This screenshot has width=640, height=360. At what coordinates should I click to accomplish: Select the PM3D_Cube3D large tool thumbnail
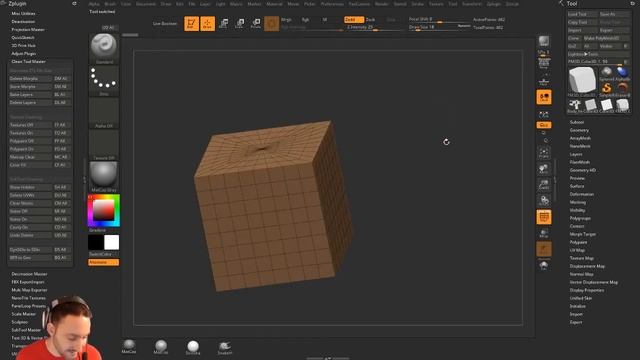point(582,81)
